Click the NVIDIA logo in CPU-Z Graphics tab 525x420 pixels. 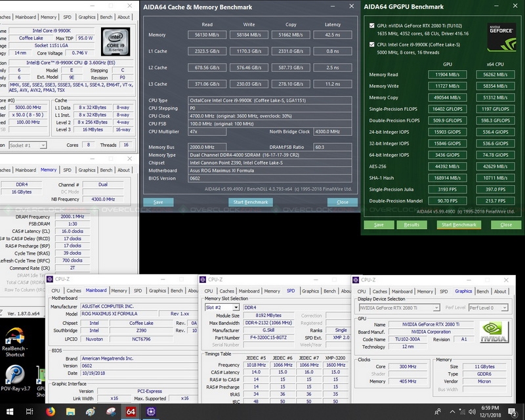pyautogui.click(x=494, y=332)
